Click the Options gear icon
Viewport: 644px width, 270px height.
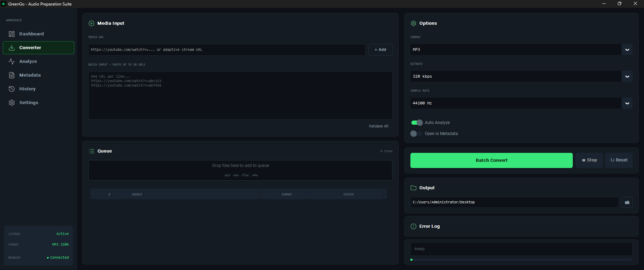[x=414, y=23]
